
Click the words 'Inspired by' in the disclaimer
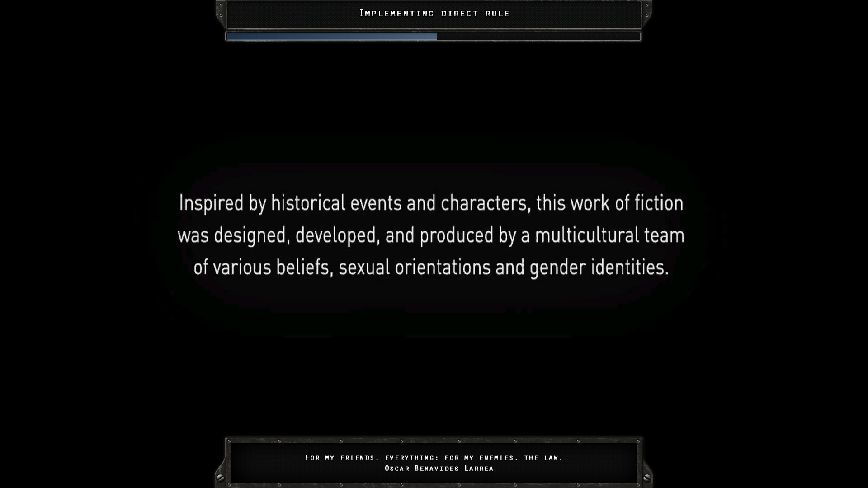[x=222, y=203]
